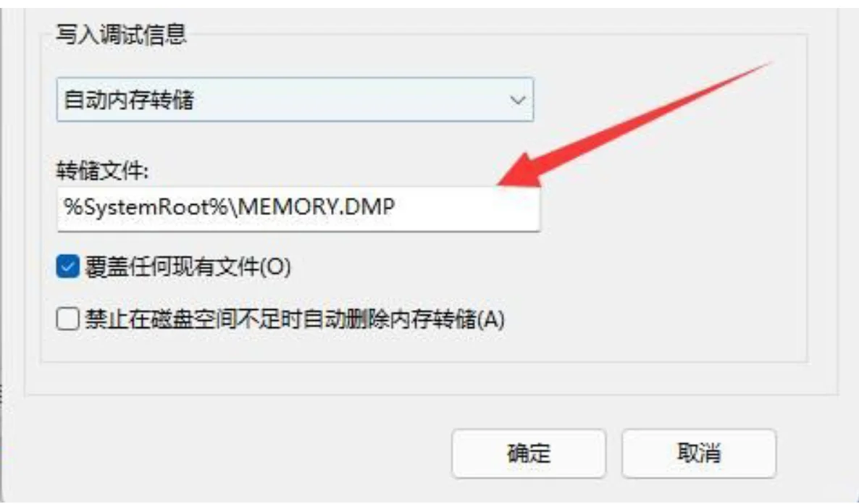Enable 禁止在磁盘空间不足时自动删除内存转储(A) checkbox
This screenshot has width=859, height=504.
coord(67,319)
